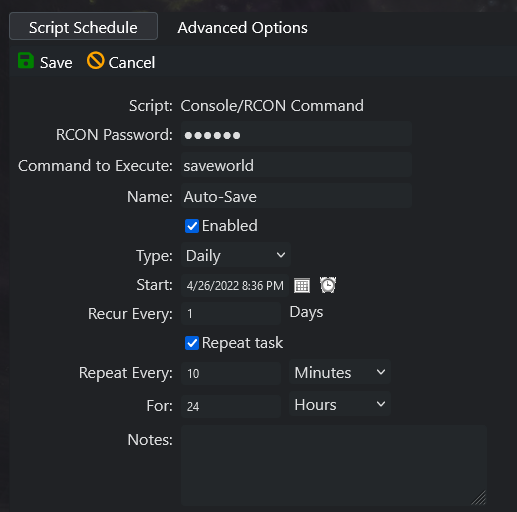
Task: Expand the Hours duration dropdown
Action: [340, 405]
